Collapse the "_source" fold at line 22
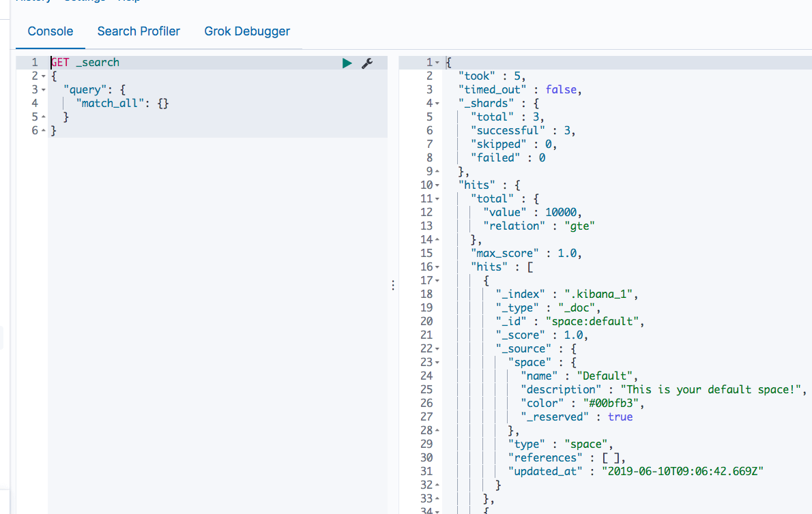The width and height of the screenshot is (812, 514). click(437, 349)
